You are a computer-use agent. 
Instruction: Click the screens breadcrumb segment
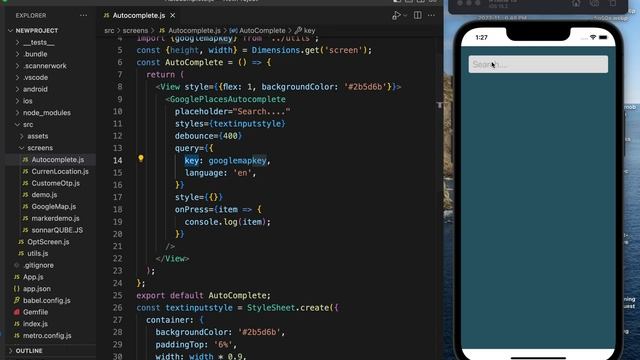tap(135, 31)
